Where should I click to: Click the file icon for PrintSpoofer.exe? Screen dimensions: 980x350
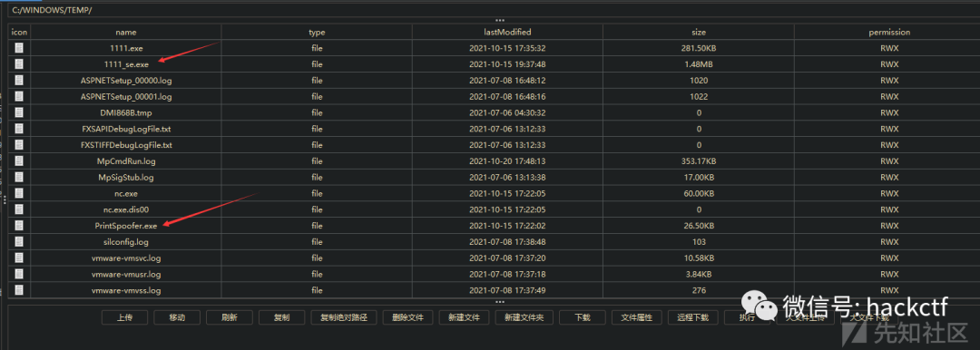click(19, 226)
